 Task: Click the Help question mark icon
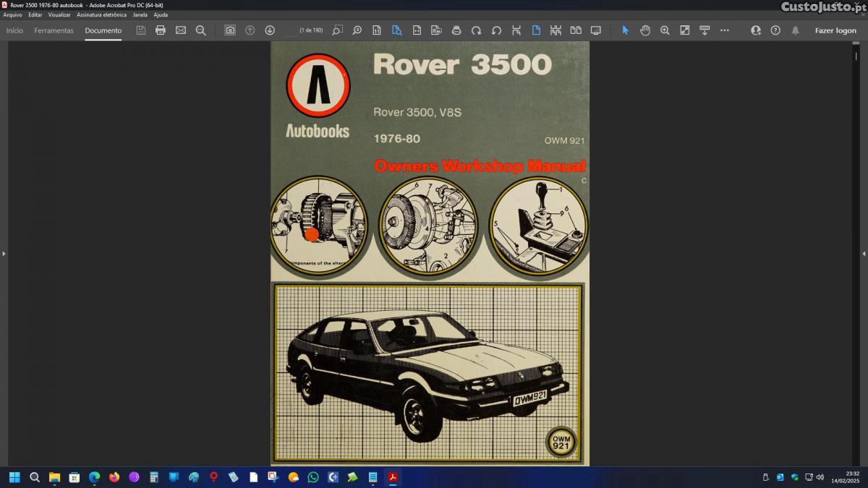(x=775, y=30)
